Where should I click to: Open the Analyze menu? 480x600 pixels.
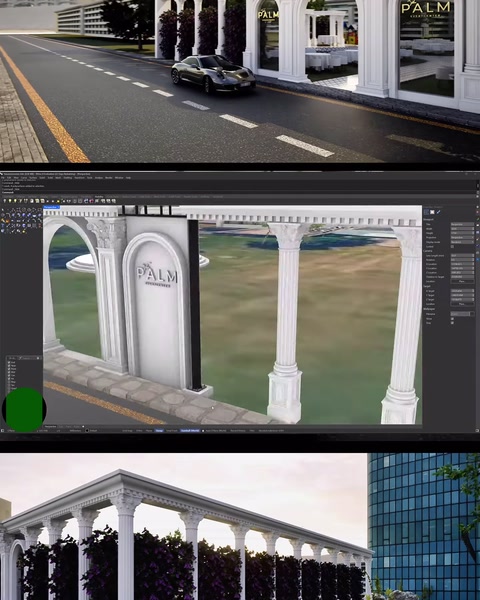pyautogui.click(x=99, y=178)
